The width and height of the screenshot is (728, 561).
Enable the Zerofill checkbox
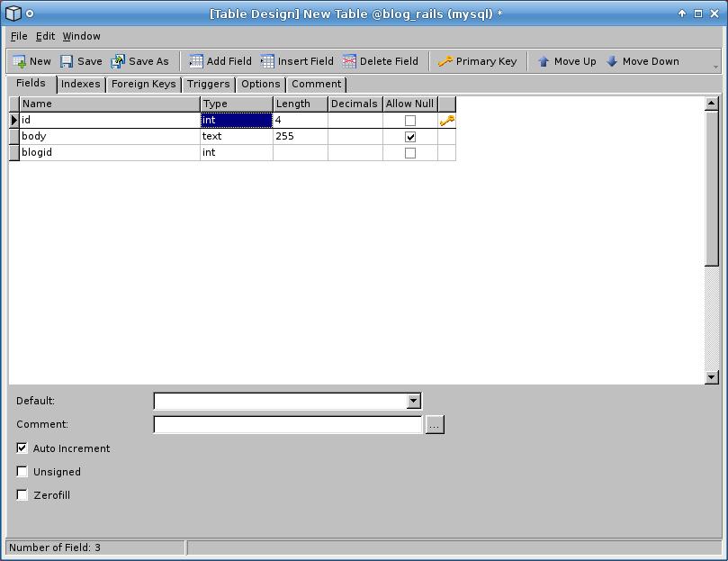point(22,494)
